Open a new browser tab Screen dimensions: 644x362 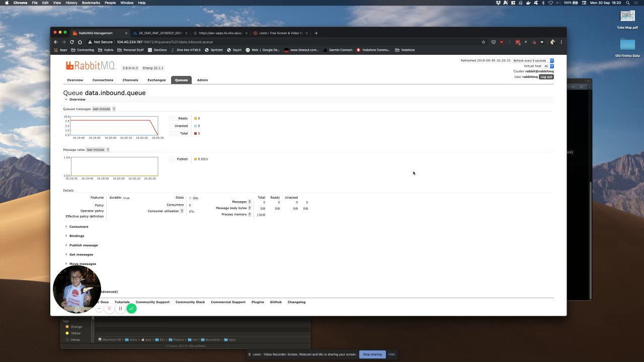click(316, 33)
